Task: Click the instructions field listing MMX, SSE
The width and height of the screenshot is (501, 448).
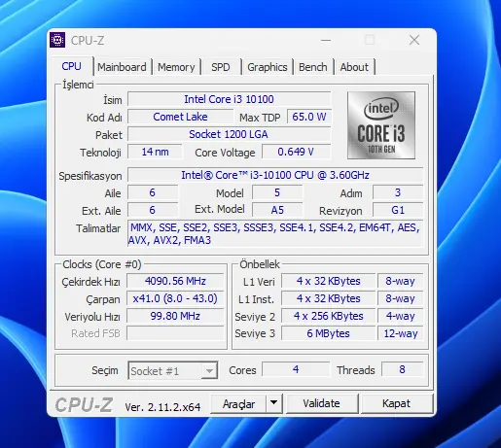Action: point(275,233)
